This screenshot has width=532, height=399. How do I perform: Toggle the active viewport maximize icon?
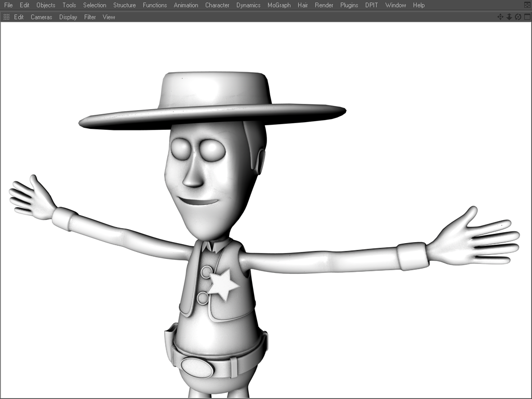click(527, 17)
